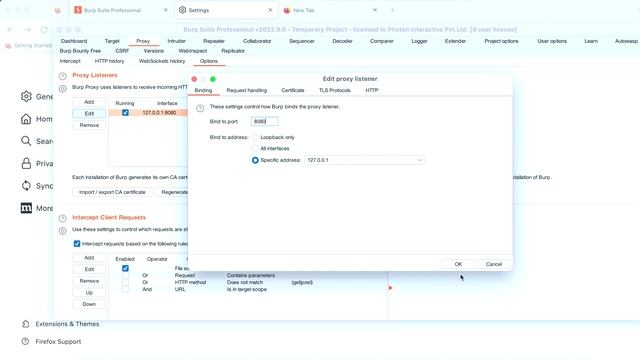Open the WebSockets history sub-tab
This screenshot has height=360, width=640.
pos(162,61)
